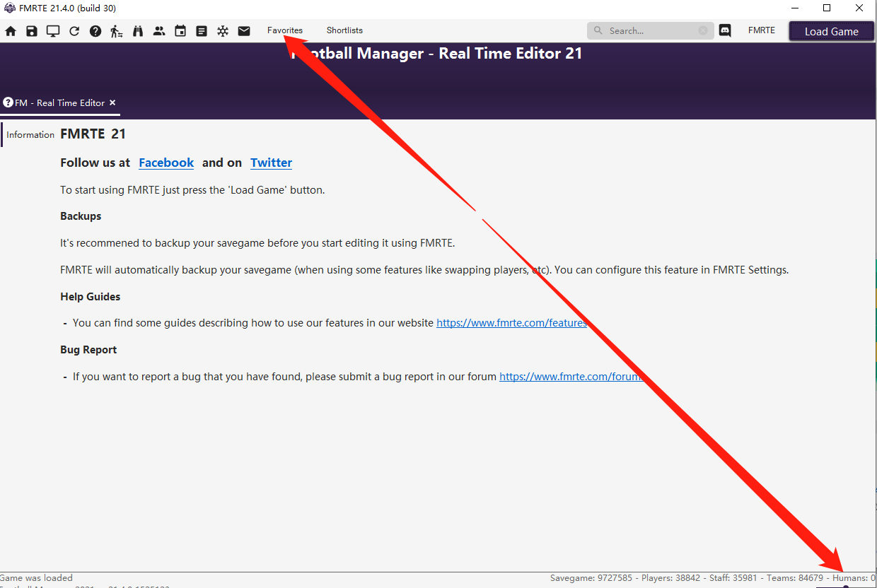Select the FM - Real Time Editor tab

point(60,103)
